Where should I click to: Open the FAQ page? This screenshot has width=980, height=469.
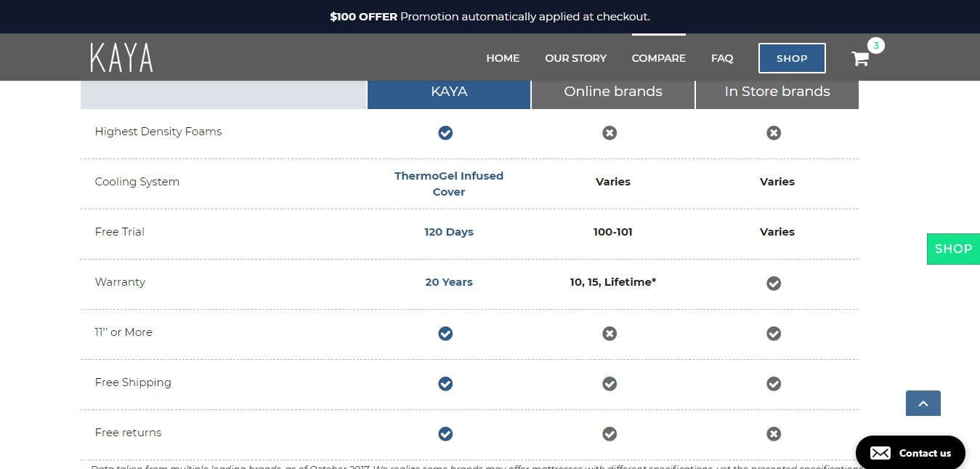pos(722,58)
